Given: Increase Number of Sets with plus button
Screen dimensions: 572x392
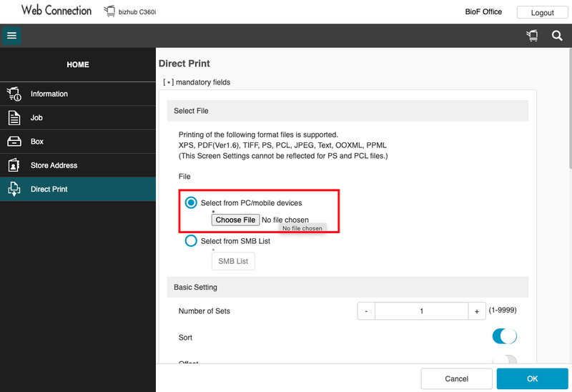Looking at the screenshot, I should [477, 311].
